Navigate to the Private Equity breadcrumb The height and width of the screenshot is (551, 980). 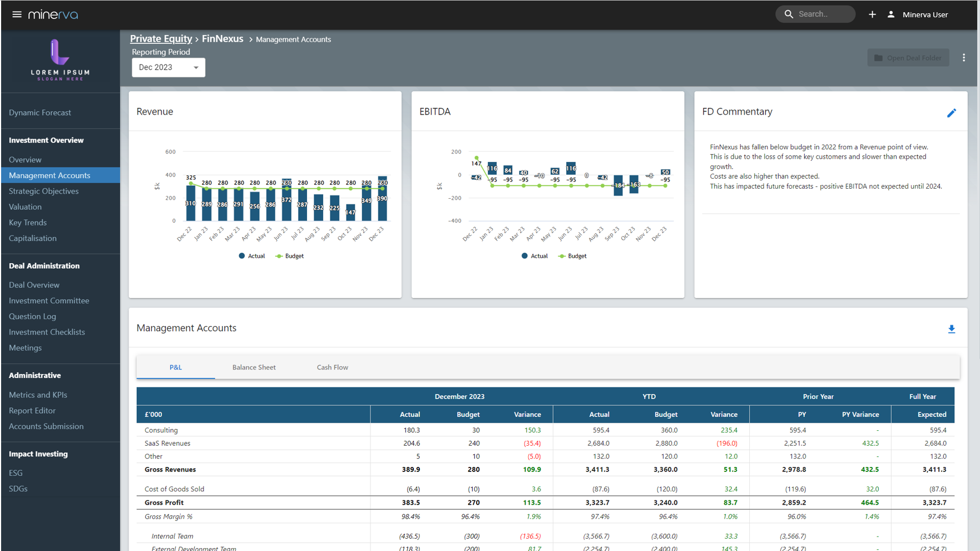[x=161, y=38]
